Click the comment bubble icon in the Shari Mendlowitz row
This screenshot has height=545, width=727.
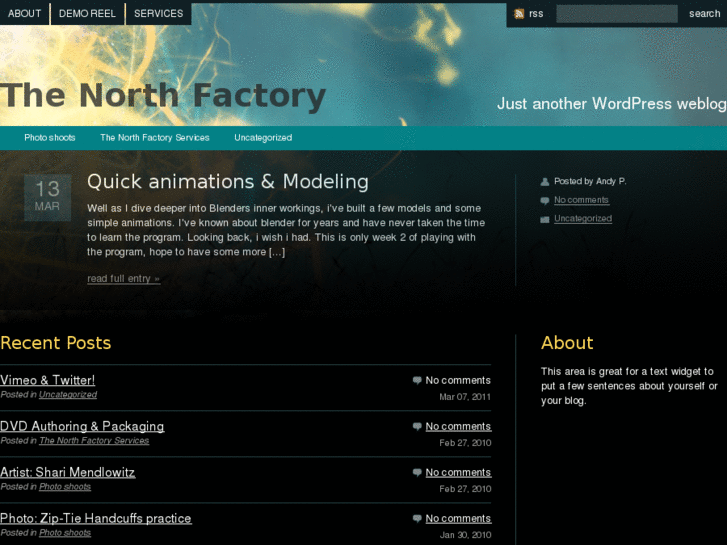(417, 472)
